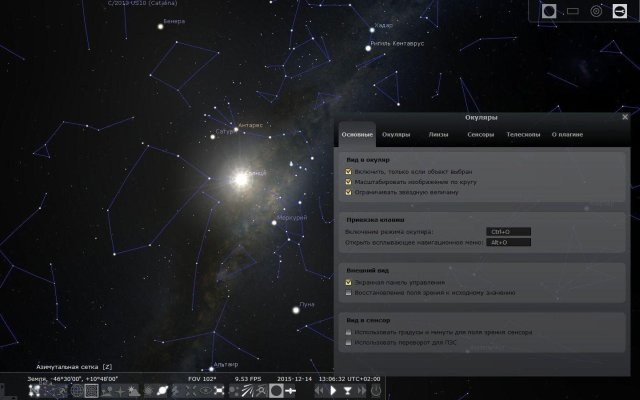Click the Ctrl+O hotkey input field
The height and width of the screenshot is (400, 640).
coord(507,231)
